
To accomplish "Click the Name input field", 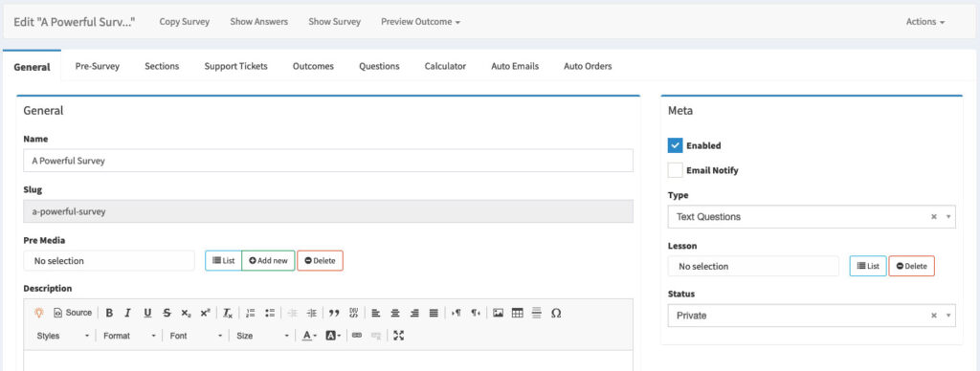I will pyautogui.click(x=328, y=161).
